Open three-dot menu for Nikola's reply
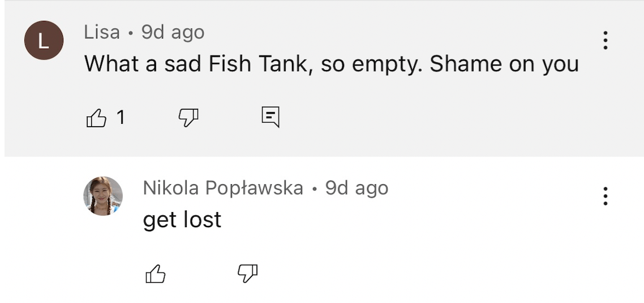Image resolution: width=644 pixels, height=303 pixels. 606,196
